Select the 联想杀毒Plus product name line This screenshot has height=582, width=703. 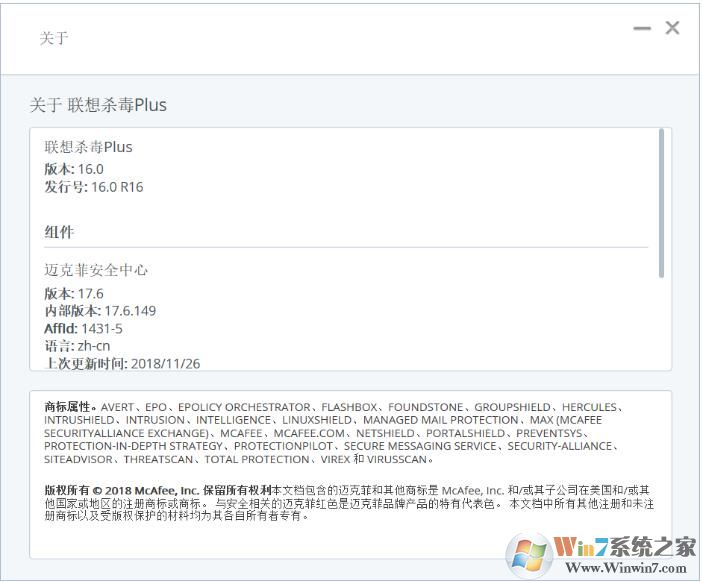point(88,147)
